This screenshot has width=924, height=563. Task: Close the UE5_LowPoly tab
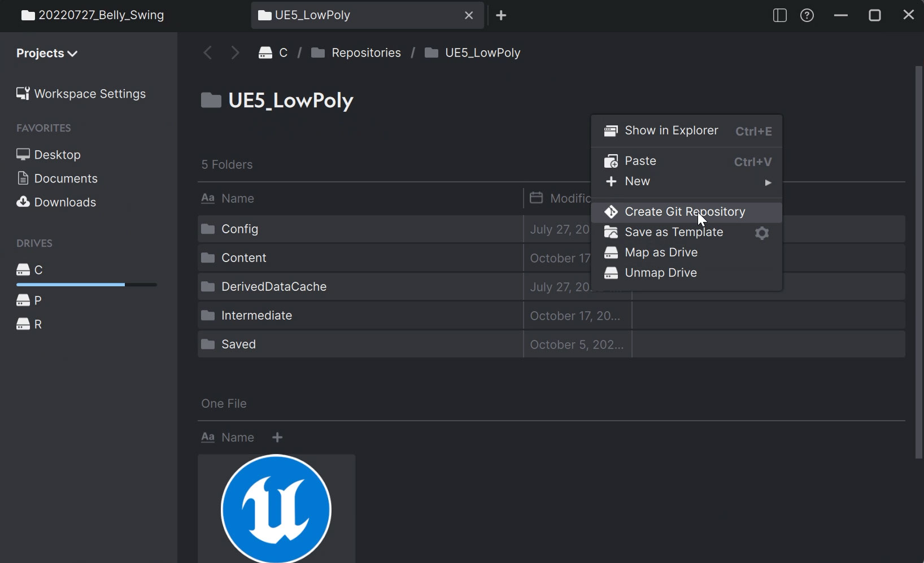point(469,15)
